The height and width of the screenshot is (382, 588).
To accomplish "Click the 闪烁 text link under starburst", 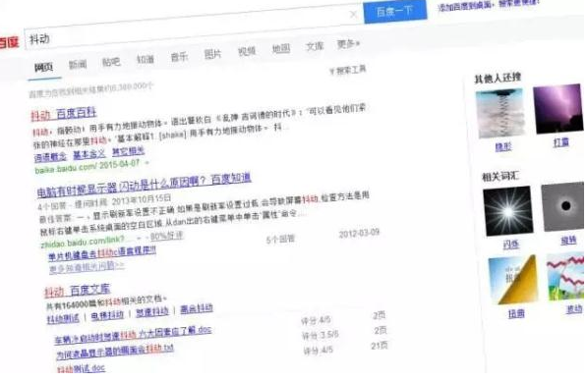I will pyautogui.click(x=511, y=245).
